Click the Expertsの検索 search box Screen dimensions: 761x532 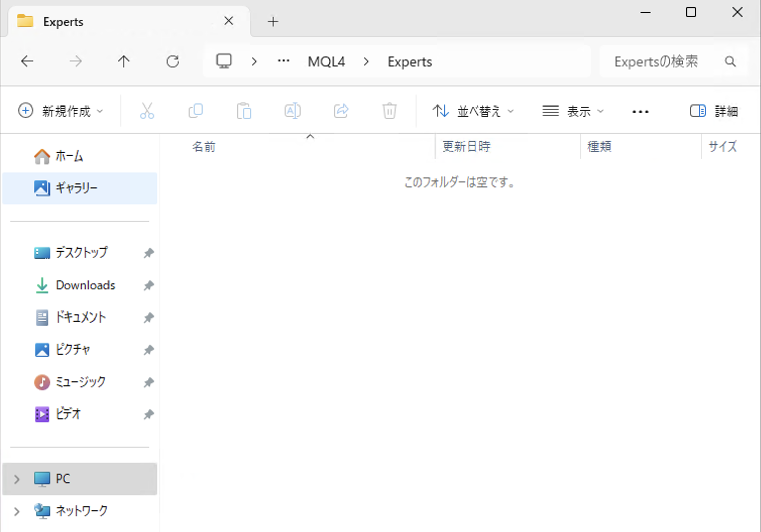[x=661, y=62]
